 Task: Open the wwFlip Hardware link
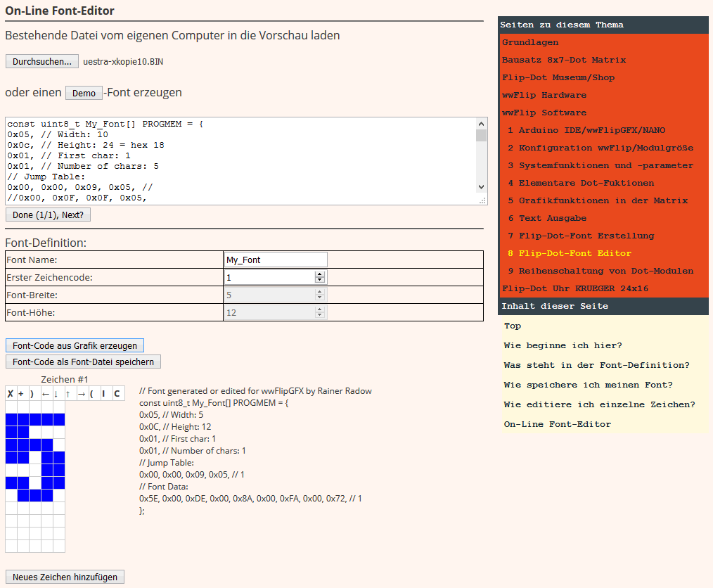[544, 95]
